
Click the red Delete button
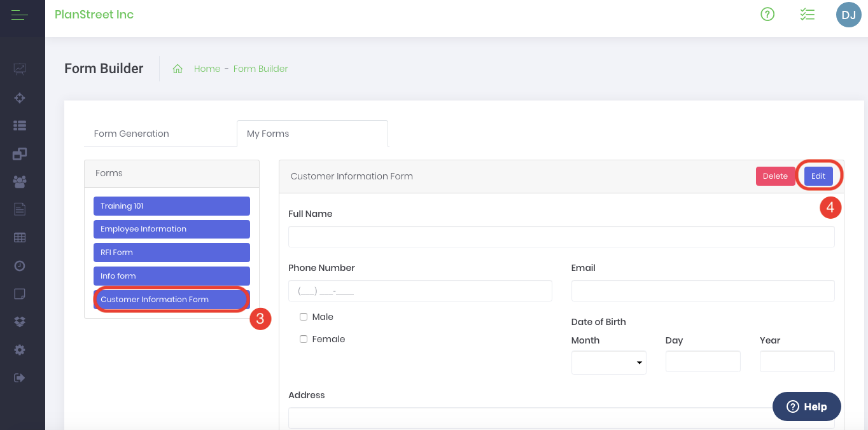(775, 176)
